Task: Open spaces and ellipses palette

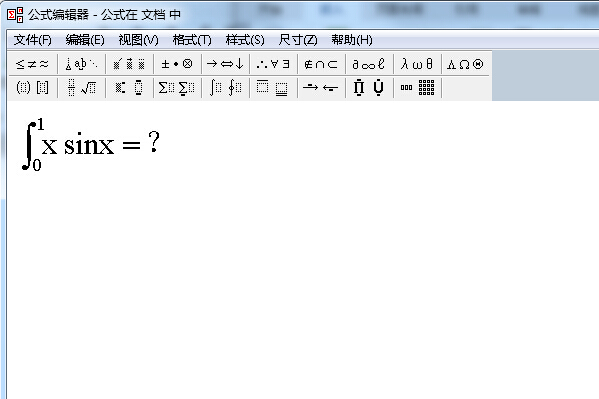Action: tap(81, 64)
